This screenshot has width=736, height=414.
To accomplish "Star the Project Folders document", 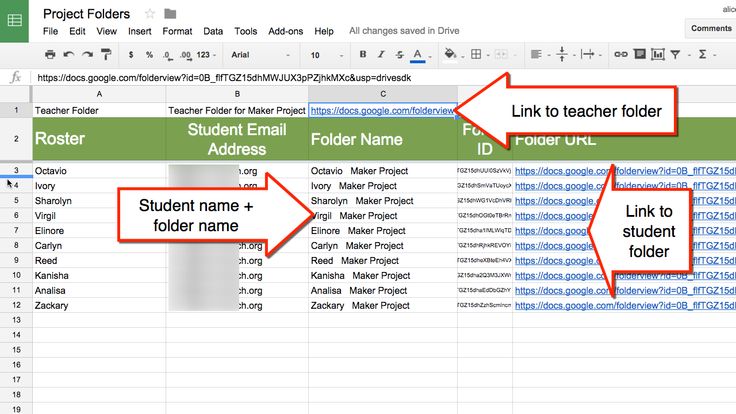I will coord(150,14).
